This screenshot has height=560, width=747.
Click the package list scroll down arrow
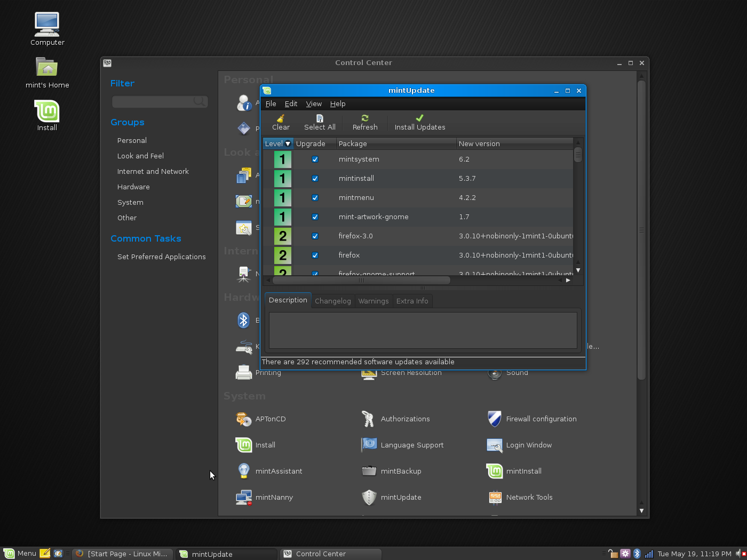[578, 270]
